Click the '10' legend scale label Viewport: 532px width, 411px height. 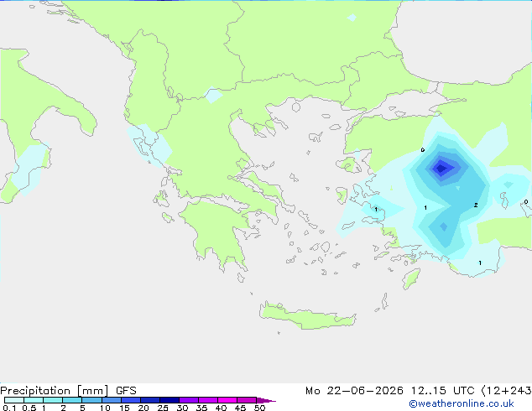(x=105, y=408)
